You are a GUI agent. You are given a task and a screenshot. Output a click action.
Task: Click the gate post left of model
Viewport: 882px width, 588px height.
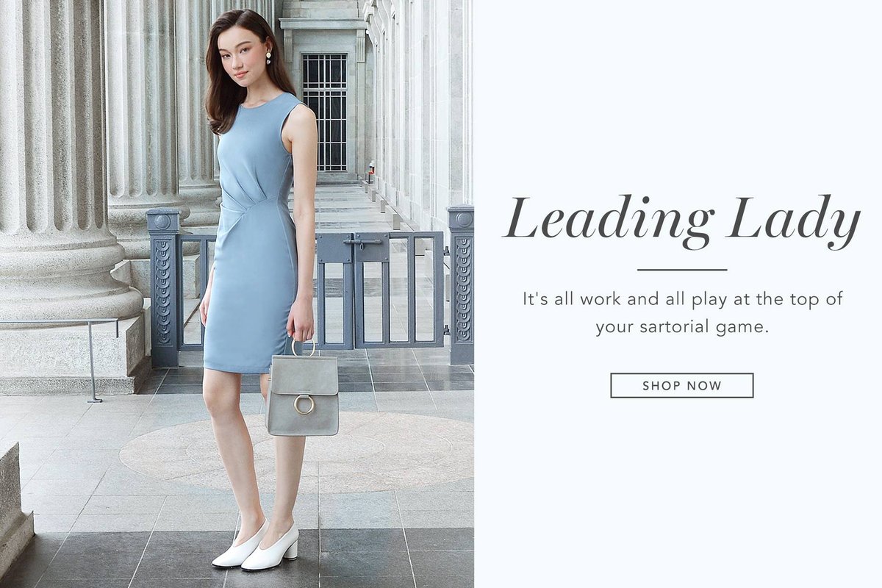(x=163, y=287)
